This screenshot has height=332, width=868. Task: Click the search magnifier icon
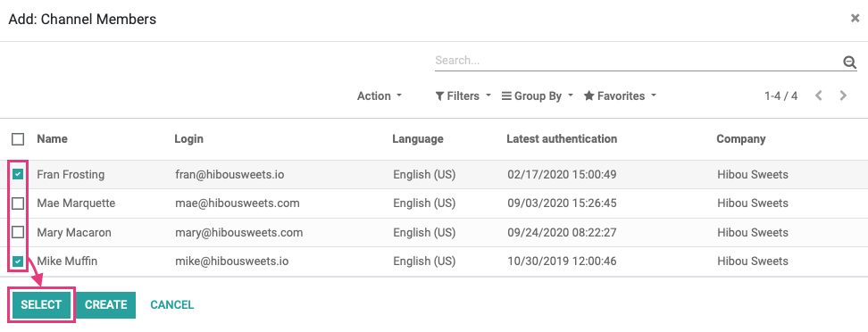pos(850,62)
